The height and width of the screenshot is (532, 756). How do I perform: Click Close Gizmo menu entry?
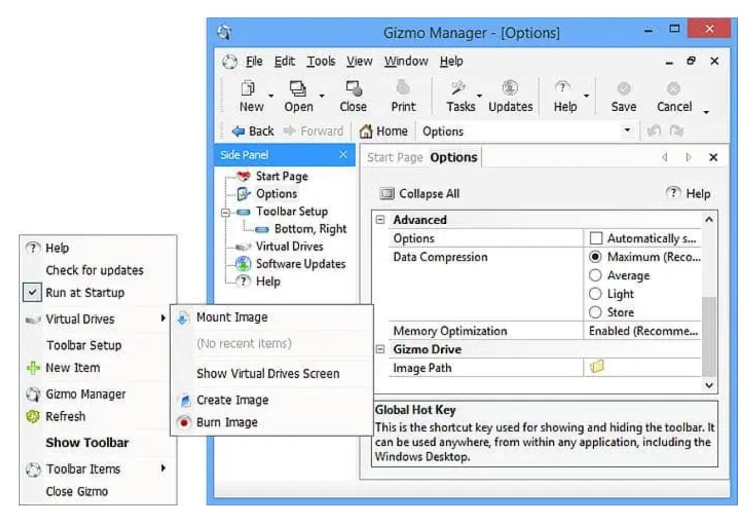(77, 491)
